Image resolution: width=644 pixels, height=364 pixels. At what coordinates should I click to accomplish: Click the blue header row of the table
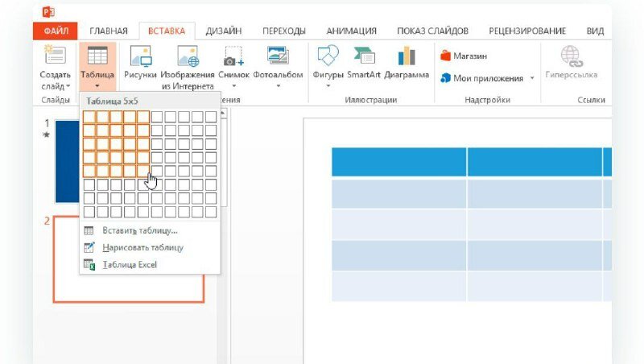(472, 162)
